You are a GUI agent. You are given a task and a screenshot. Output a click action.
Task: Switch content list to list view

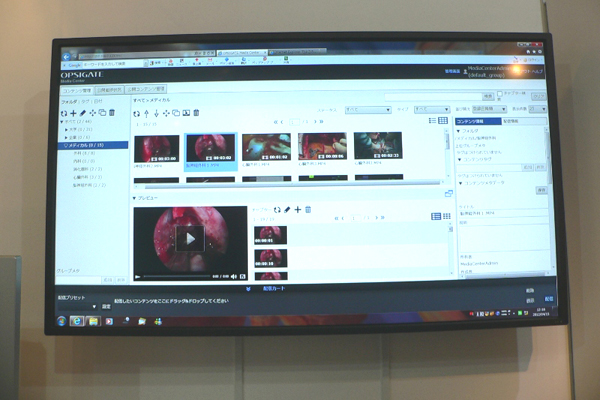[432, 120]
